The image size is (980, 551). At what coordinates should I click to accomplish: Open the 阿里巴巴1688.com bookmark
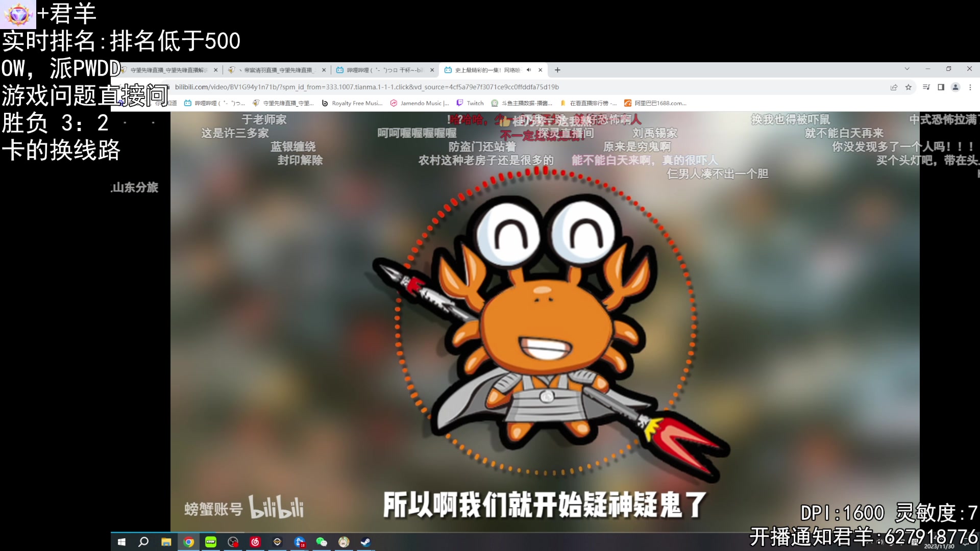pos(655,103)
